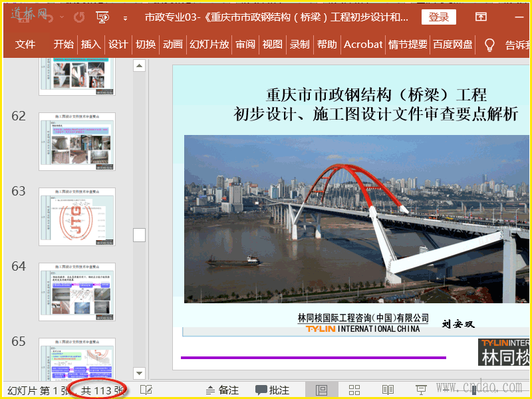Toggle the 备注 notes pane
Screen dimensions: 532x399
pyautogui.click(x=222, y=390)
